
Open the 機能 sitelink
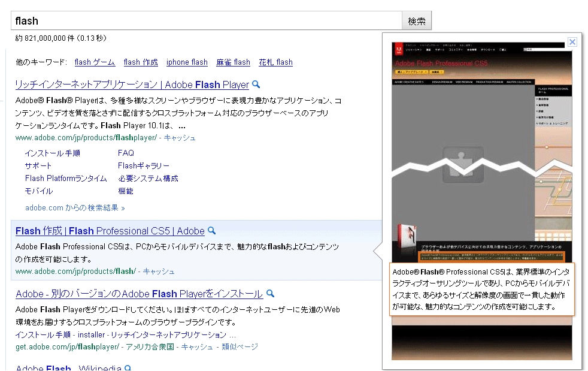[126, 191]
